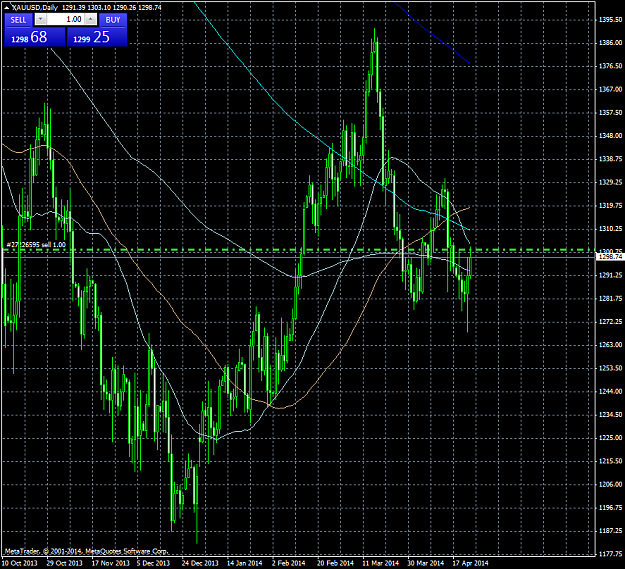
Task: Click the 1367.00 price scale label
Action: tap(611, 89)
